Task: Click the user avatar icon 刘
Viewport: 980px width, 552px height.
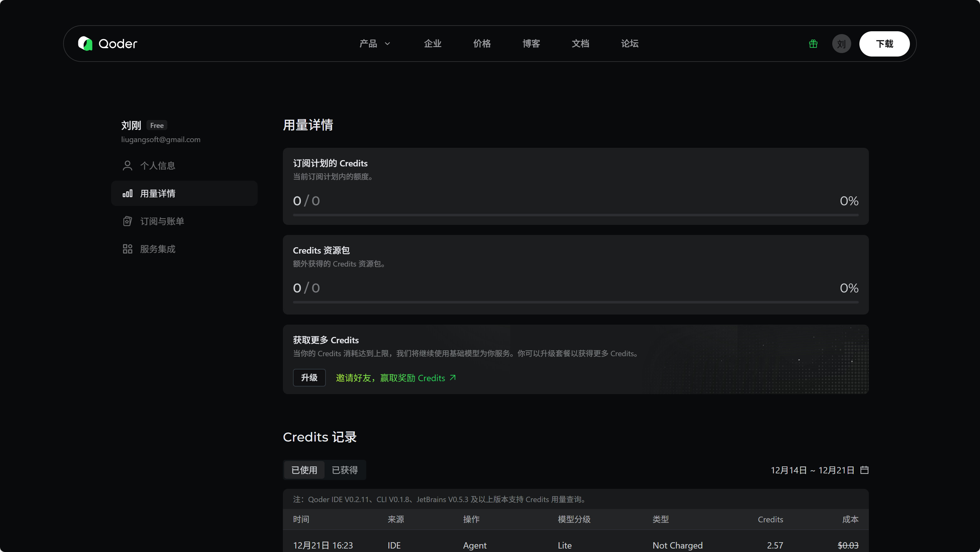Action: (x=841, y=44)
